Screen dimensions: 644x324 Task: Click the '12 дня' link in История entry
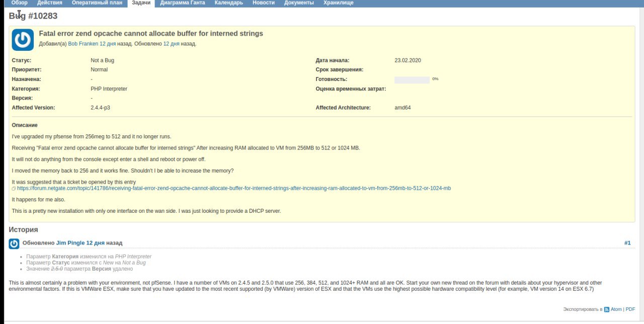point(96,243)
